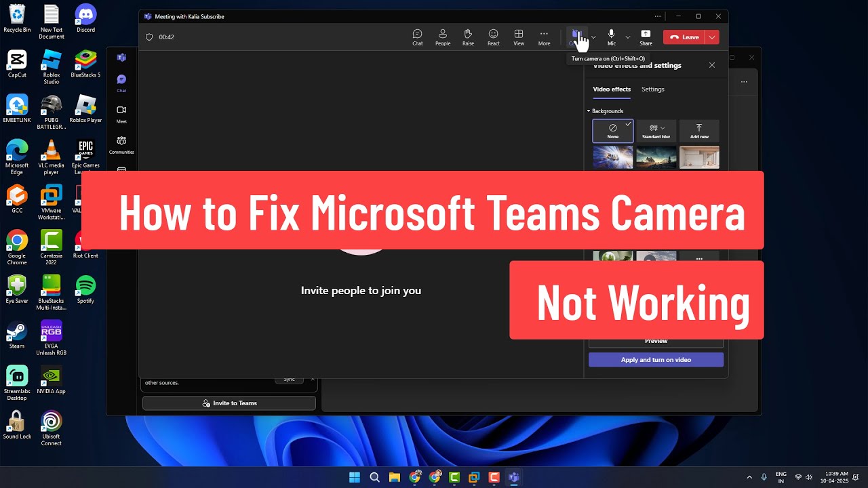Click Add new background
Viewport: 868px width, 488px height.
tap(699, 131)
